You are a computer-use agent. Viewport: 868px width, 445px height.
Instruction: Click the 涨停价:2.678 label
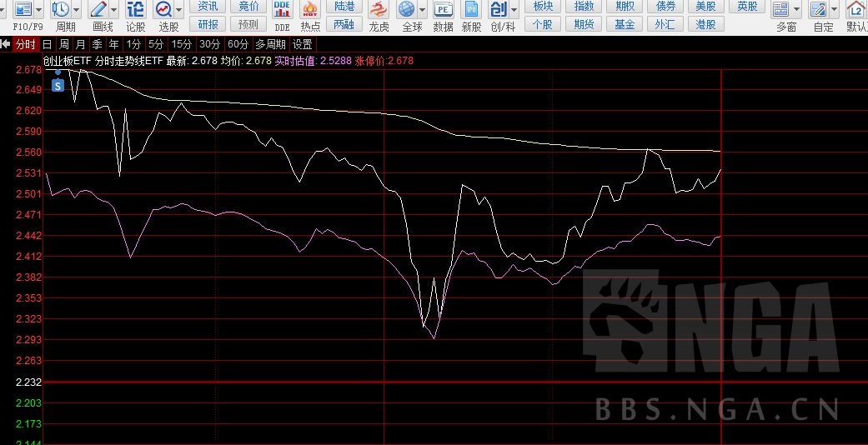pyautogui.click(x=384, y=61)
